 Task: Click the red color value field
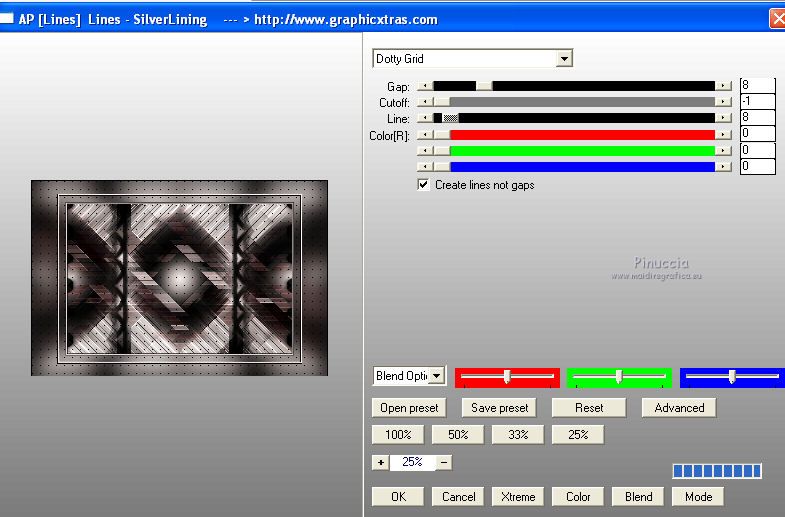pos(757,134)
